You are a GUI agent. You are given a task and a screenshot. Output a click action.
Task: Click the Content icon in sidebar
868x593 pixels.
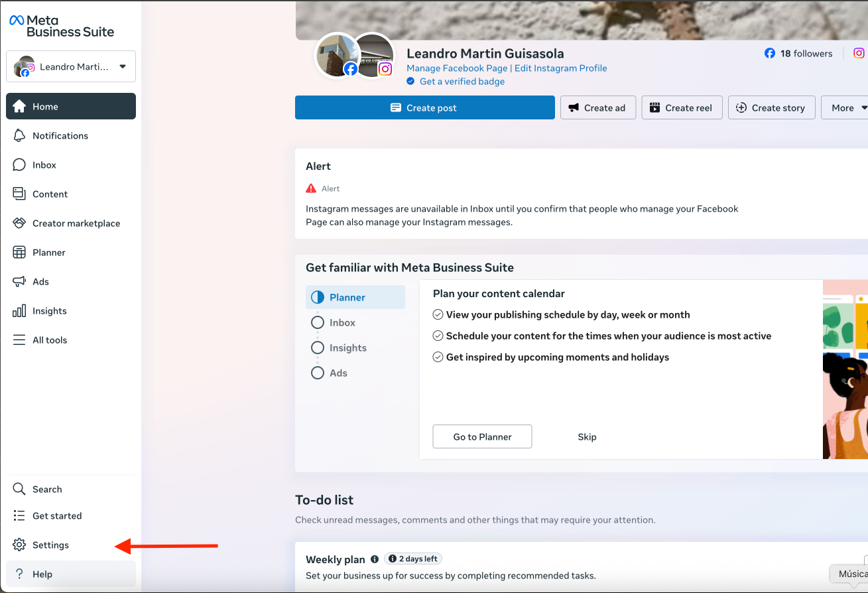pos(19,194)
